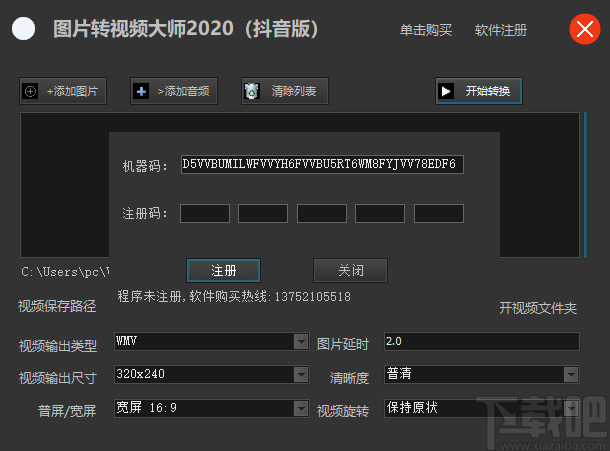This screenshot has height=451, width=610.
Task: Focus the third 注册码 input box
Action: (x=322, y=214)
